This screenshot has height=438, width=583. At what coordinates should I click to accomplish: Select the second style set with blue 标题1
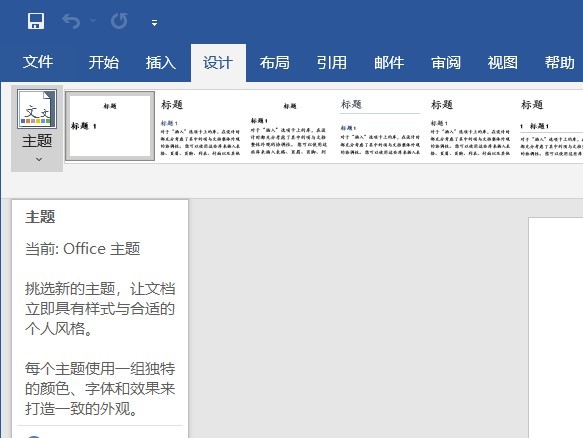200,126
